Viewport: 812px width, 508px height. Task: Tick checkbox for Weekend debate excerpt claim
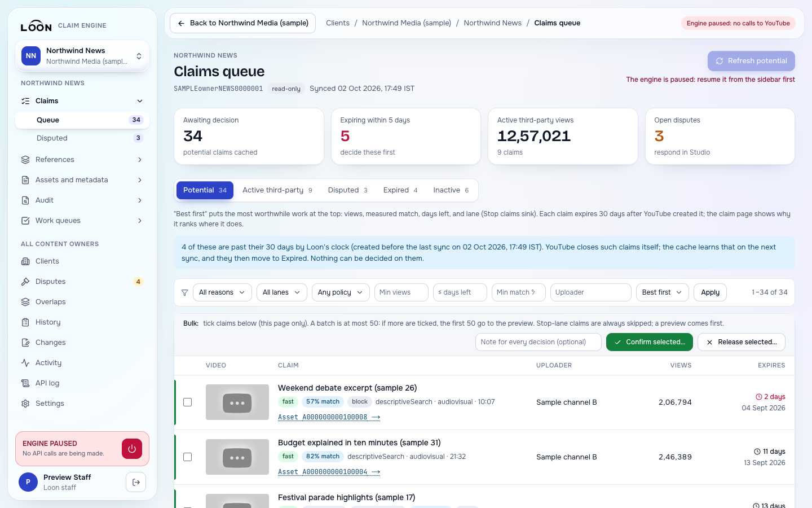tap(188, 402)
